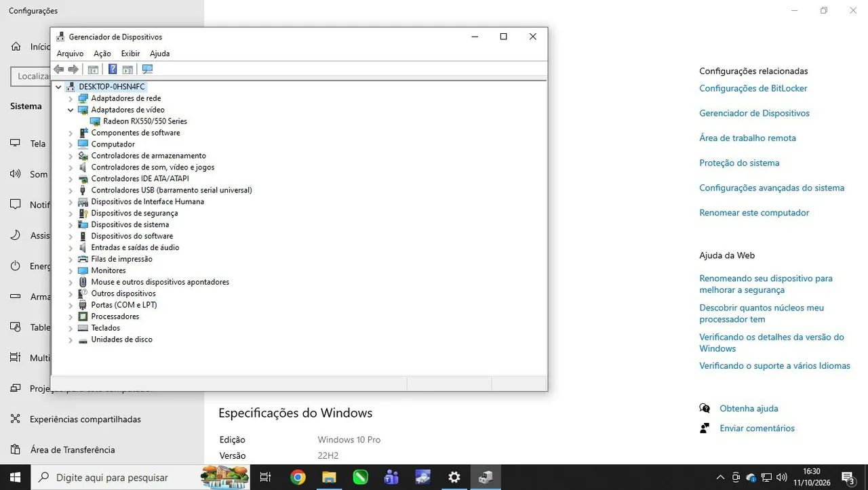The image size is (868, 490).
Task: Select the Radeon RX550/550 Series device
Action: click(145, 121)
